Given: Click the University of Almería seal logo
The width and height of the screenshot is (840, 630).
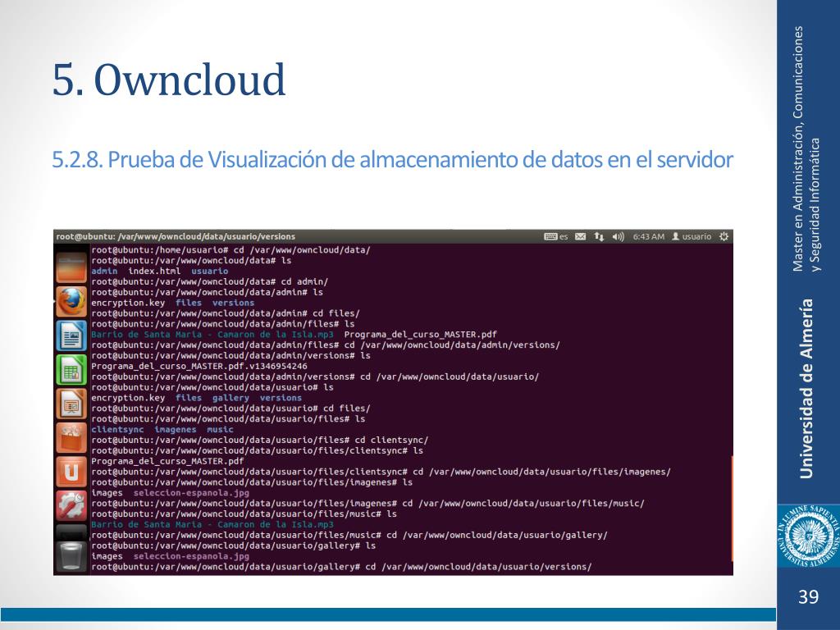Looking at the screenshot, I should [808, 536].
